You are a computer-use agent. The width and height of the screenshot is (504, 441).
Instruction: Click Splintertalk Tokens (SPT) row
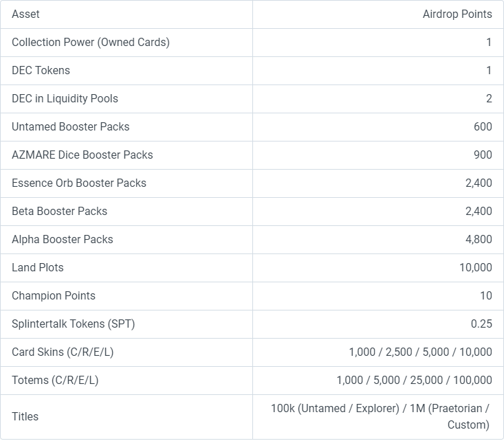(252, 324)
